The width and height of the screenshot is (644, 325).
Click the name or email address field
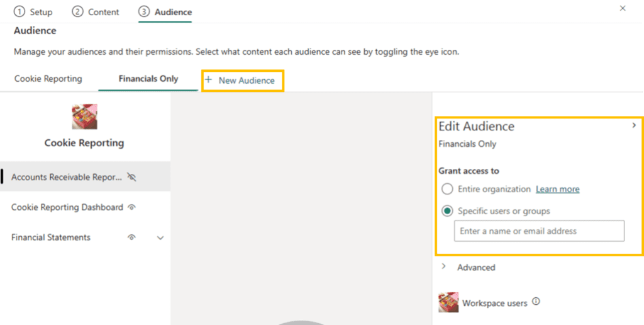click(539, 231)
